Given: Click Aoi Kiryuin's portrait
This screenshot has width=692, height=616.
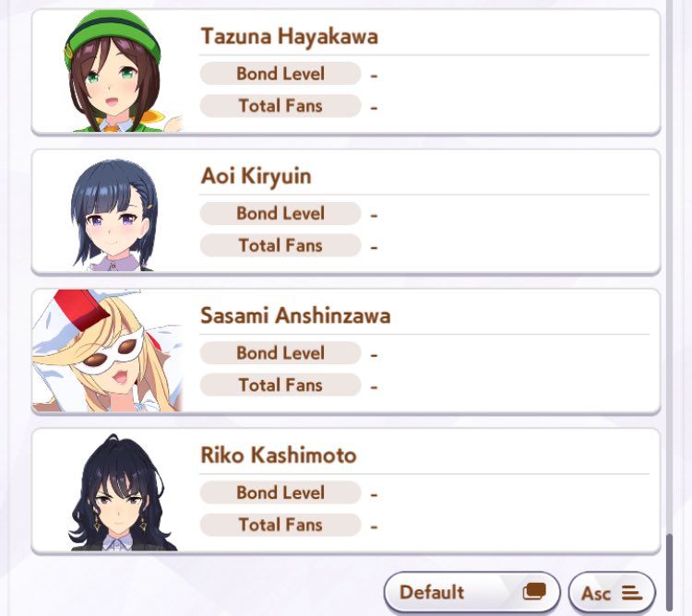Looking at the screenshot, I should pyautogui.click(x=113, y=214).
